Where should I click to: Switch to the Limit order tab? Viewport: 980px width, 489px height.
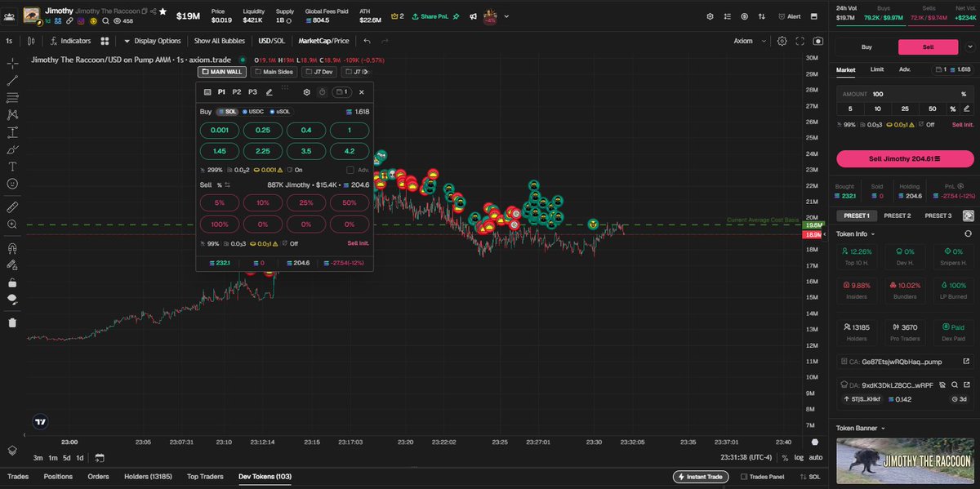(x=876, y=70)
